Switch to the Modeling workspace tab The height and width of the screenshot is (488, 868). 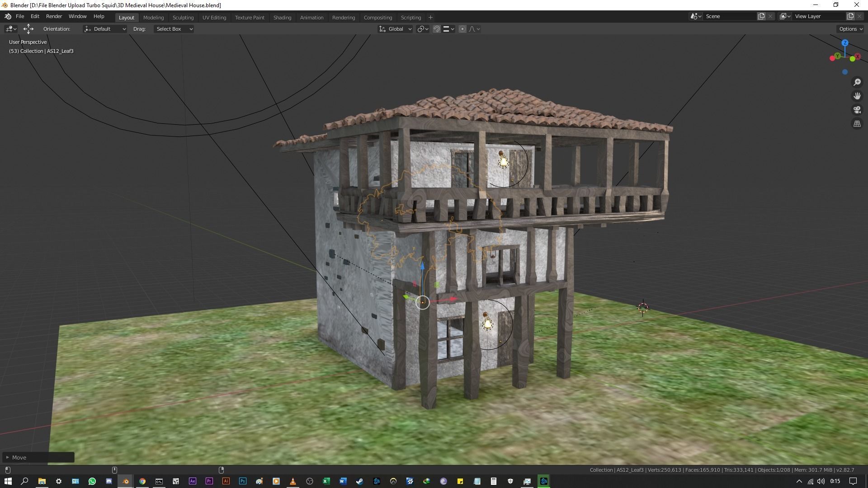pyautogui.click(x=153, y=18)
